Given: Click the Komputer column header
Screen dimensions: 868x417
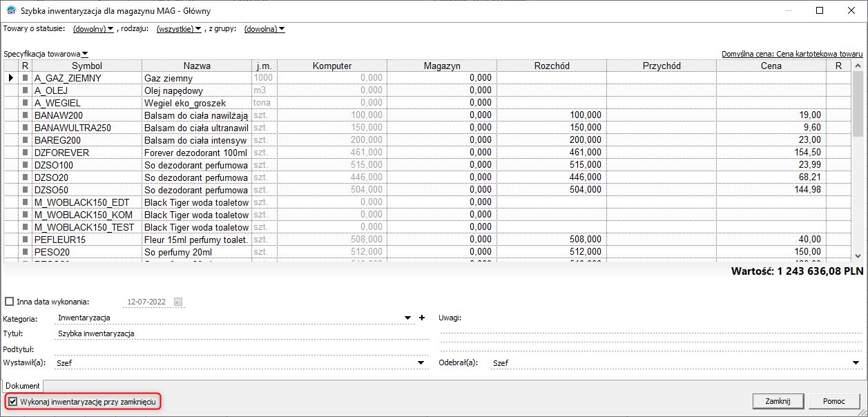Looking at the screenshot, I should coord(332,66).
